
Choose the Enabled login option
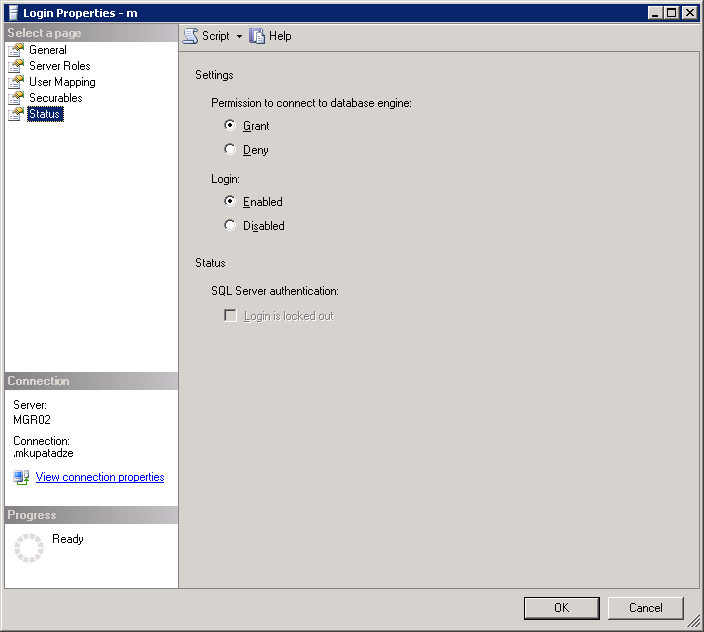click(x=231, y=202)
